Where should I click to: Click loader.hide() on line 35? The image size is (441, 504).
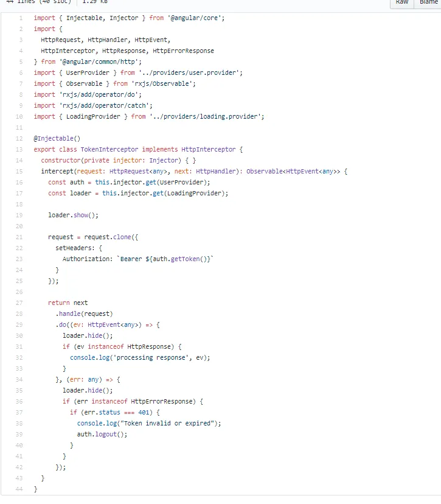tap(88, 391)
